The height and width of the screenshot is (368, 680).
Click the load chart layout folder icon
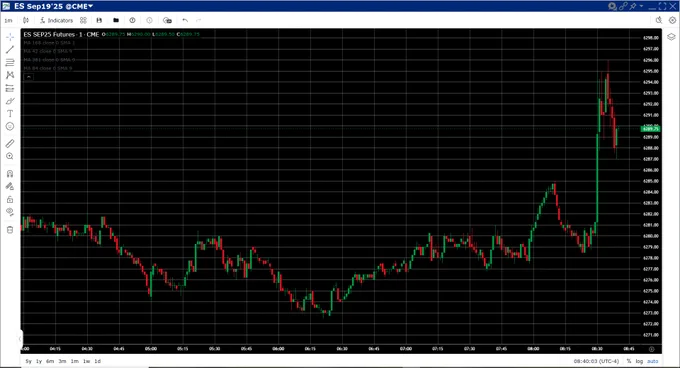(116, 20)
